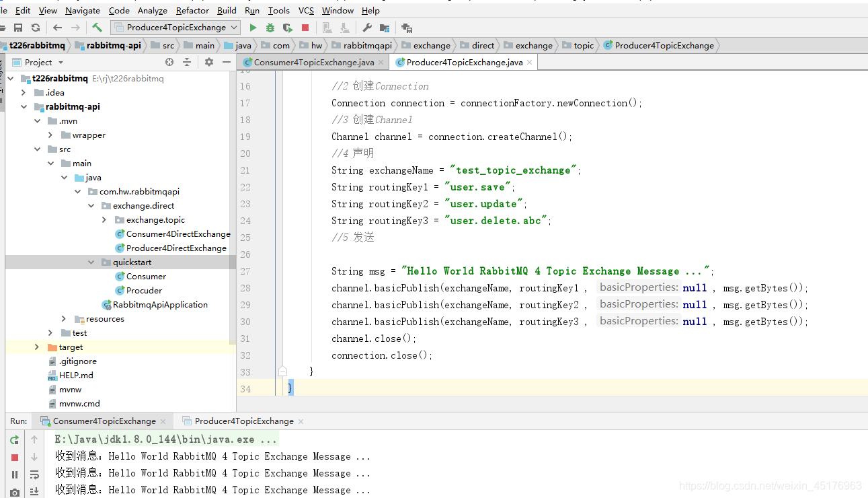Hide the Project tool window with minus icon
Screen dimensions: 868x498
coord(227,62)
